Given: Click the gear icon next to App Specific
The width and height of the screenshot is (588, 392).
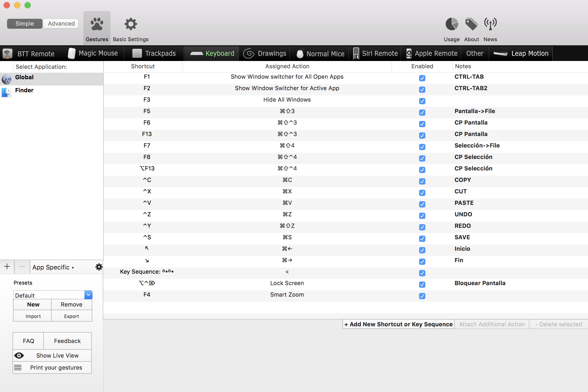Looking at the screenshot, I should (x=99, y=267).
